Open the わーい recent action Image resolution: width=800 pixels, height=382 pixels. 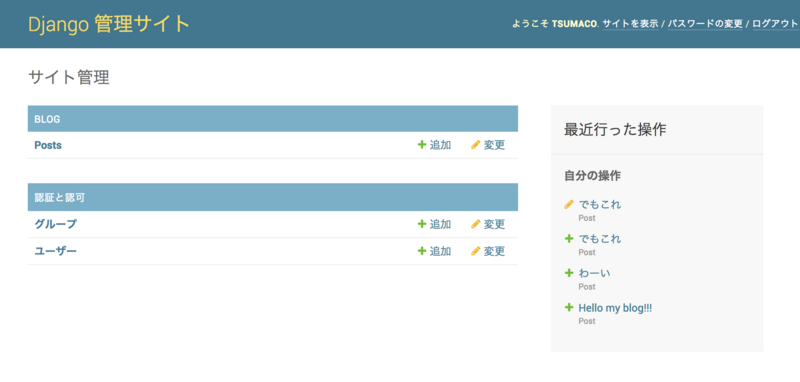(x=594, y=273)
